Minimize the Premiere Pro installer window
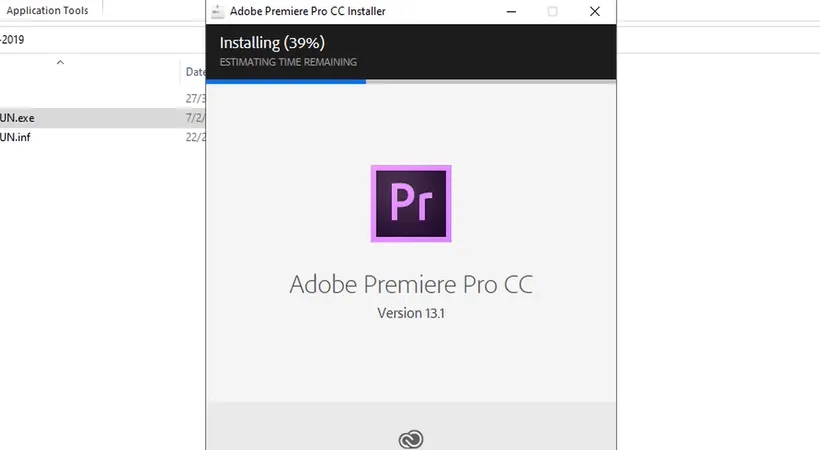820x450 pixels. click(506, 12)
